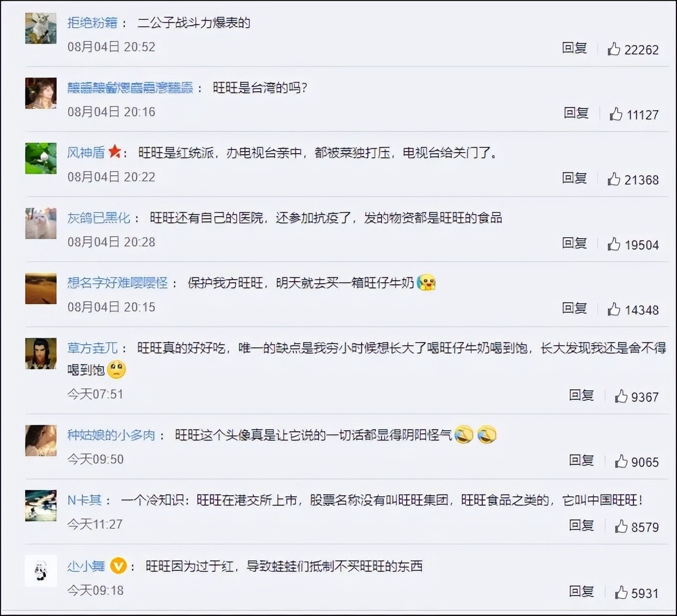This screenshot has width=677, height=616.
Task: Click thumbs-up icon beside 9367
Action: coord(621,396)
